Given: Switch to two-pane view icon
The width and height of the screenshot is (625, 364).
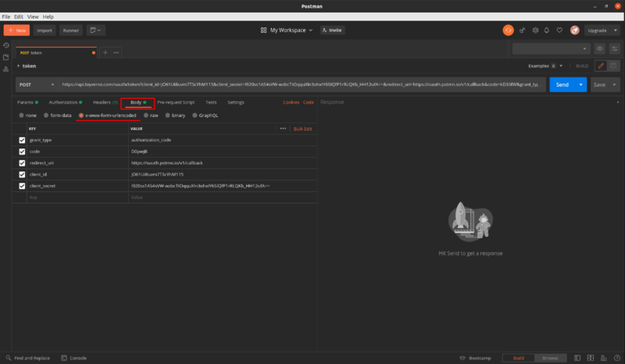Looking at the screenshot, I should [x=591, y=358].
